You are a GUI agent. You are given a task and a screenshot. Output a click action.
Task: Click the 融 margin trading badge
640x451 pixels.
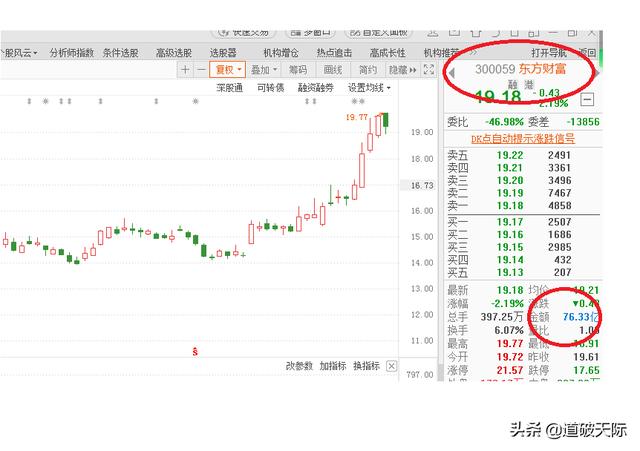coord(512,87)
